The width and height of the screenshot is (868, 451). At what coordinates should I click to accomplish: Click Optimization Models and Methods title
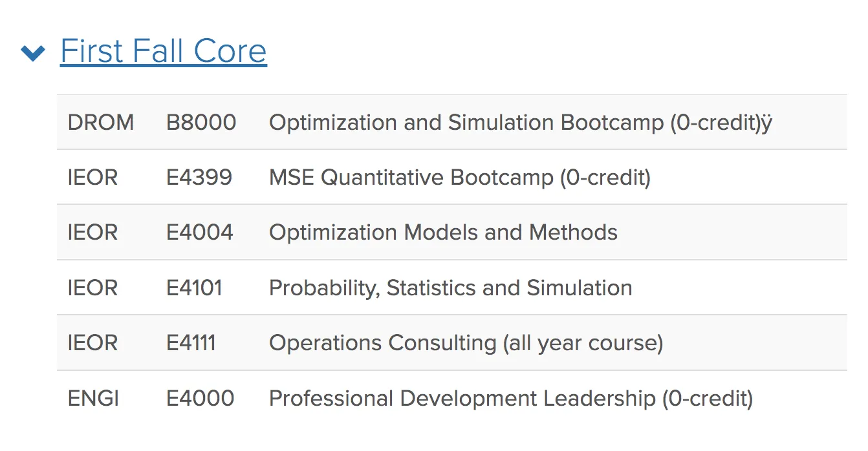click(443, 232)
